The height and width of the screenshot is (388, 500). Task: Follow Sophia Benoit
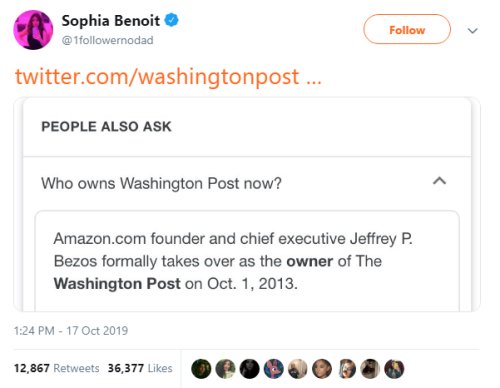point(407,29)
